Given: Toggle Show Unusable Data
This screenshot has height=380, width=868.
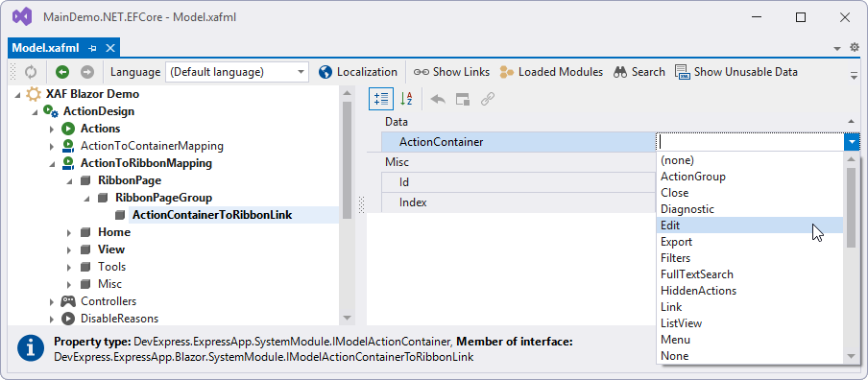Looking at the screenshot, I should 736,72.
